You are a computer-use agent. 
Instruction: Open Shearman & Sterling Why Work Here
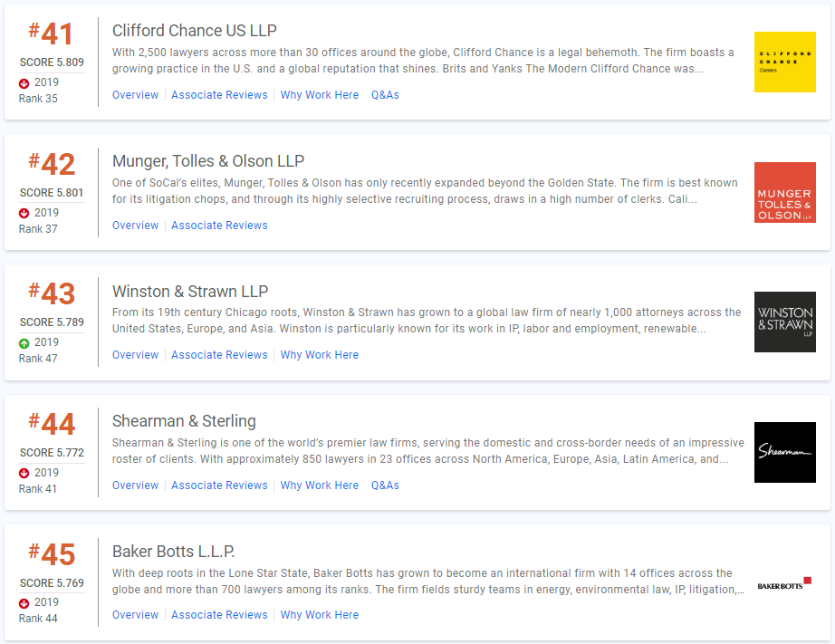[320, 485]
